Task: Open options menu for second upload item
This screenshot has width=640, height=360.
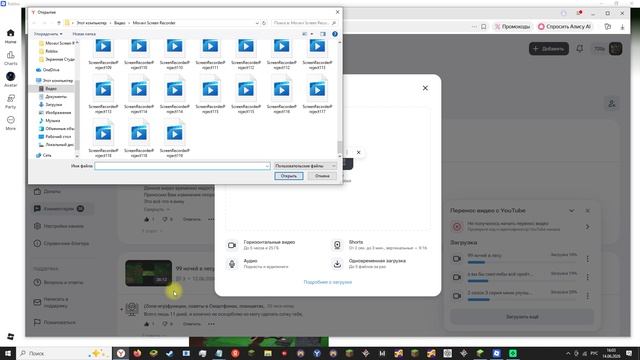Action: click(587, 277)
